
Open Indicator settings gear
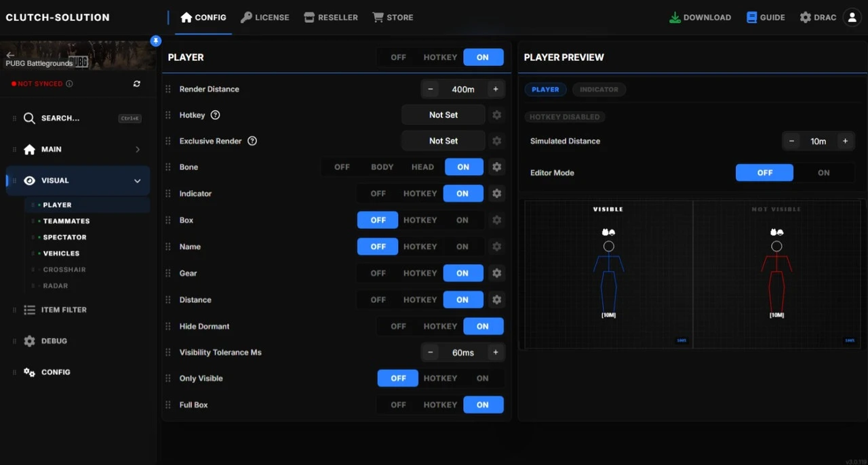click(497, 193)
